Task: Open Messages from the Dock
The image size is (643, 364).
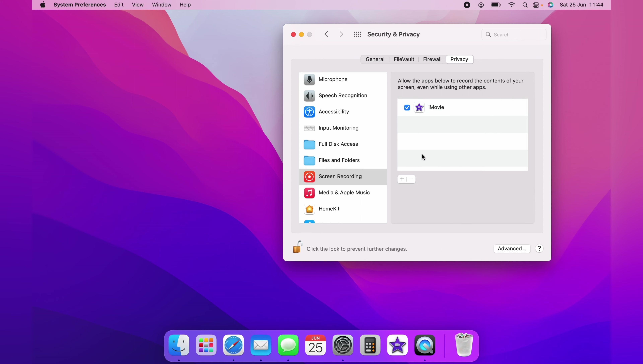Action: [x=288, y=345]
